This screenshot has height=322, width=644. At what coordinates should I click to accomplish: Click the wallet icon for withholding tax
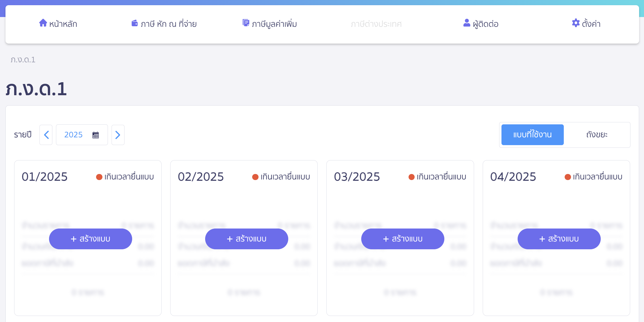click(134, 23)
